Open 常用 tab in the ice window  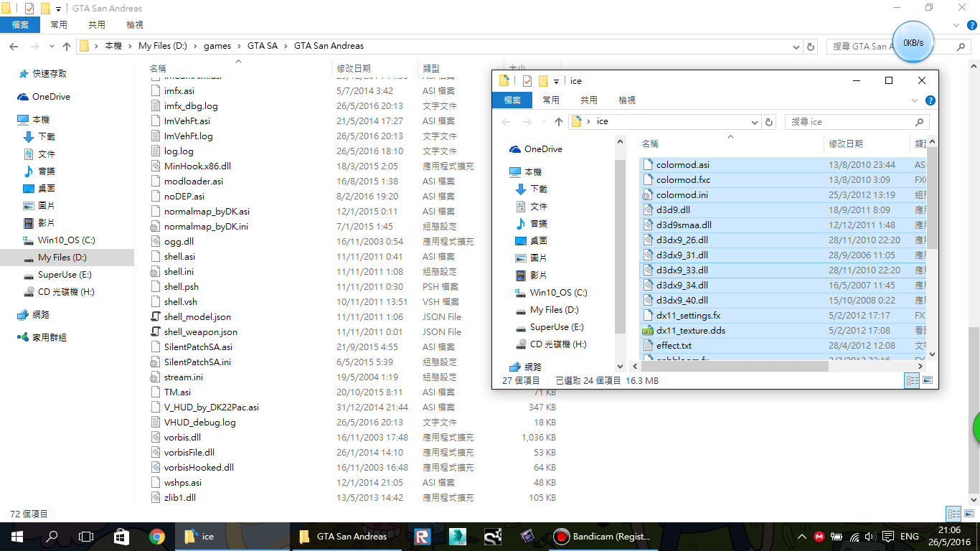551,100
